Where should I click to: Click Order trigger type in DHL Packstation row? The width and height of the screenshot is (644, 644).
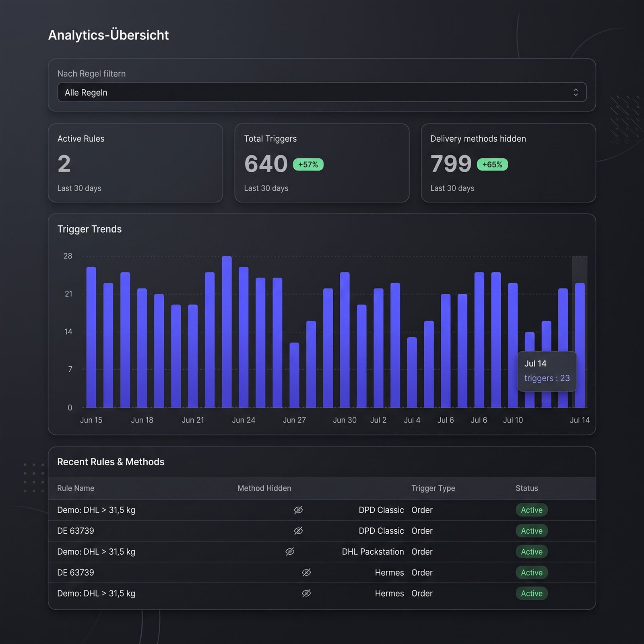click(x=422, y=552)
